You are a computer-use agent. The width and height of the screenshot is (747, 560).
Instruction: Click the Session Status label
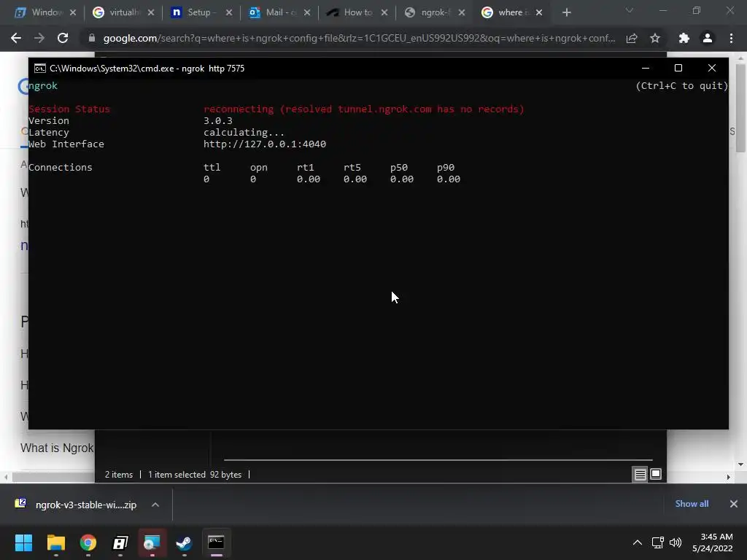[x=69, y=109]
